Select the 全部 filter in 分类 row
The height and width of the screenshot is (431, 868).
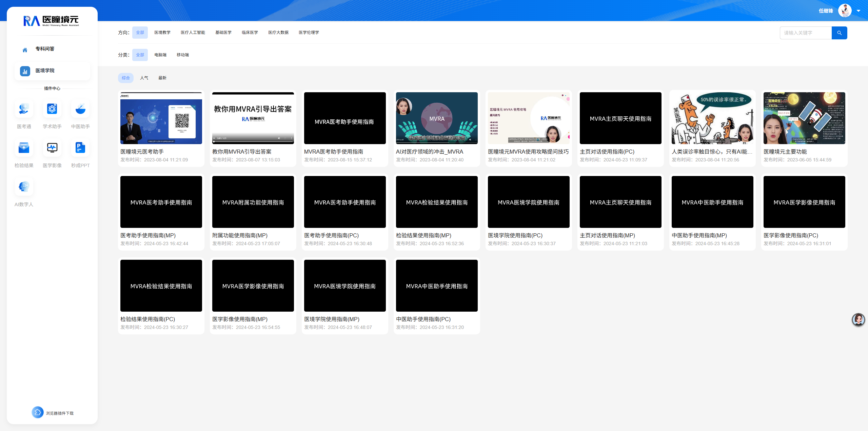tap(140, 55)
